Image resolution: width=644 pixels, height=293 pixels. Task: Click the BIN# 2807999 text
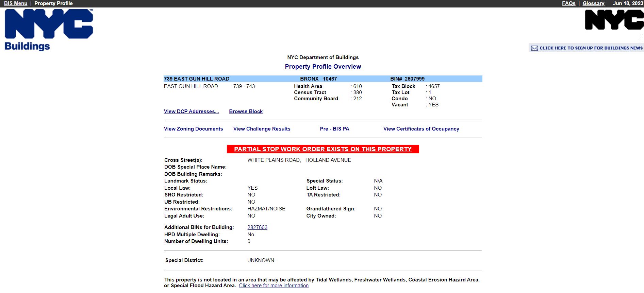coord(407,79)
